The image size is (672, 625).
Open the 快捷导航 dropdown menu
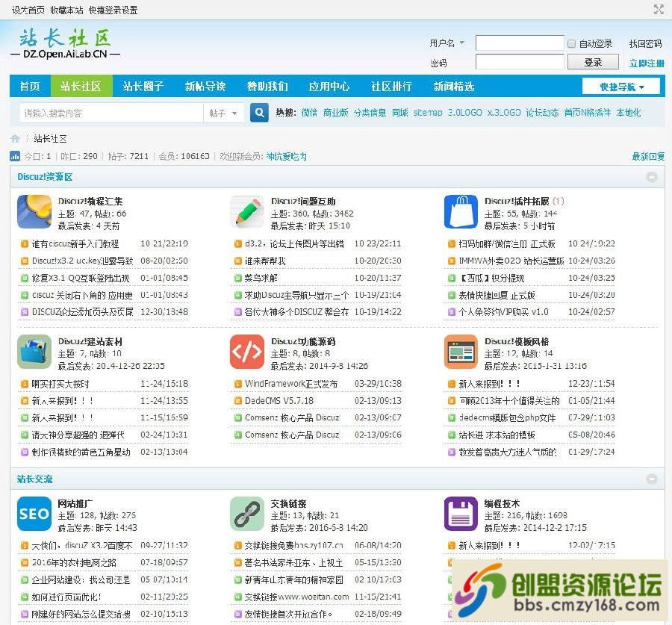[621, 87]
